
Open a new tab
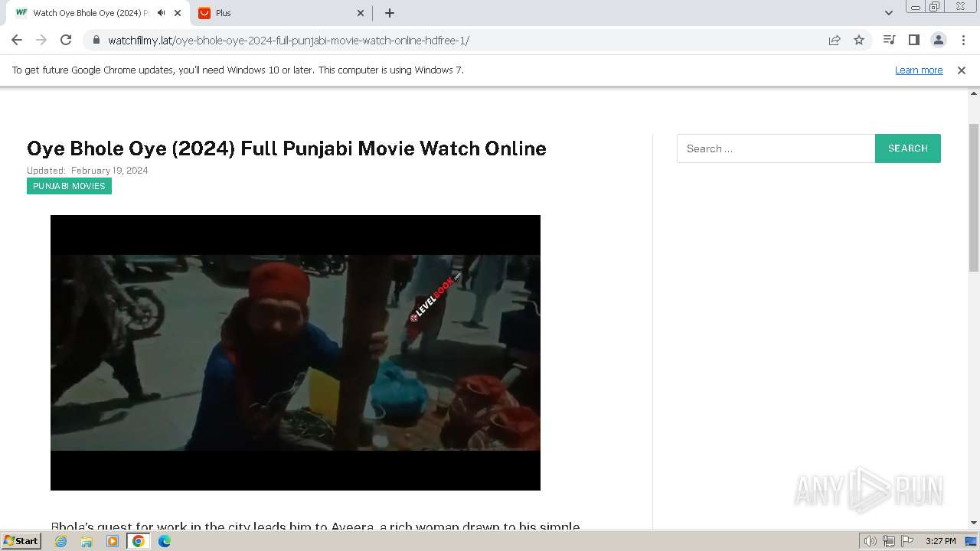[x=390, y=13]
